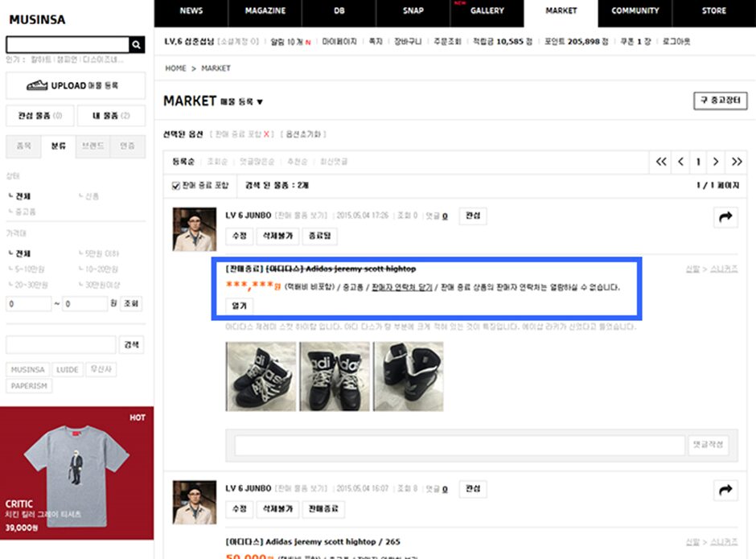Remove the selected option with red X

(267, 134)
